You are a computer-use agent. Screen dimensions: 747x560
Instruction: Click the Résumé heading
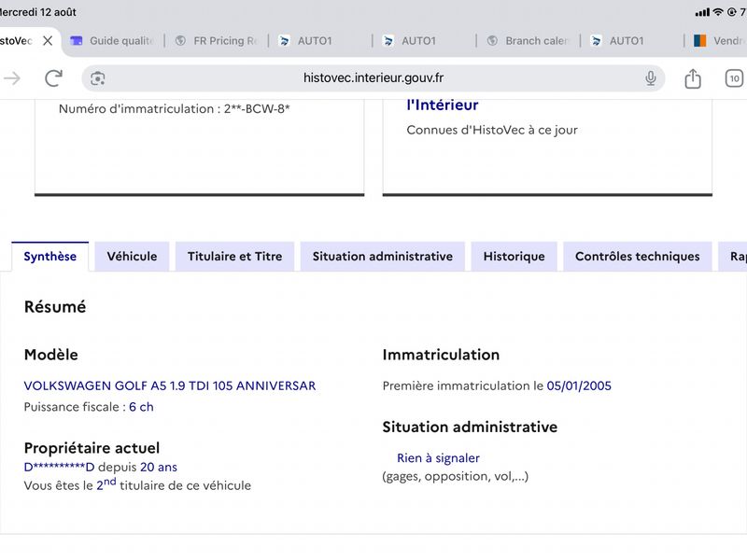click(x=55, y=307)
